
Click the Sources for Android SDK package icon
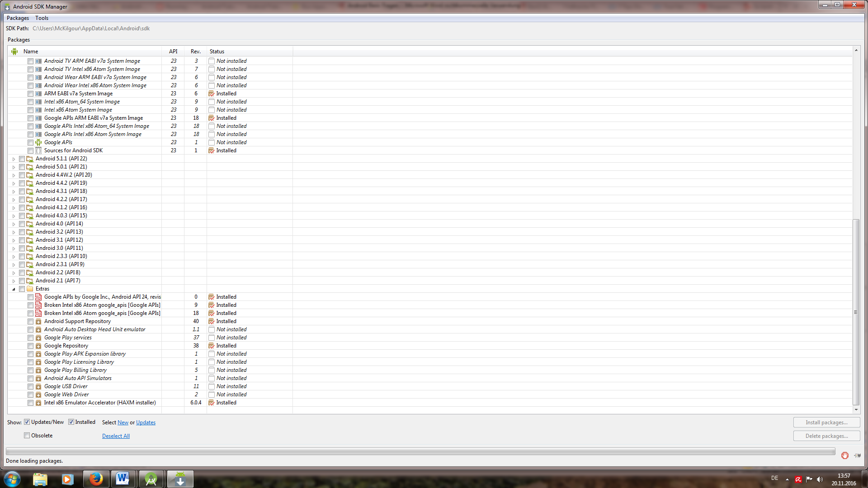coord(38,150)
